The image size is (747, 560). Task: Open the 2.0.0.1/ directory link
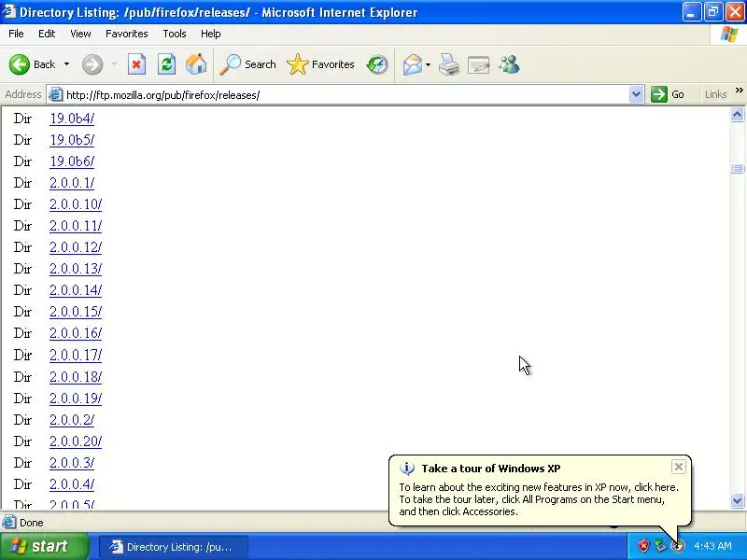coord(72,183)
